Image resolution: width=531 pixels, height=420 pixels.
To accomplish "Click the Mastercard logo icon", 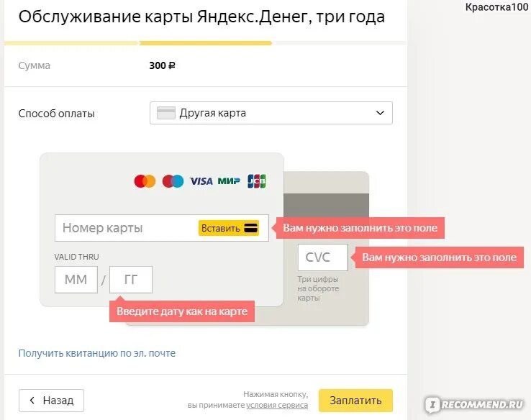I will point(145,181).
